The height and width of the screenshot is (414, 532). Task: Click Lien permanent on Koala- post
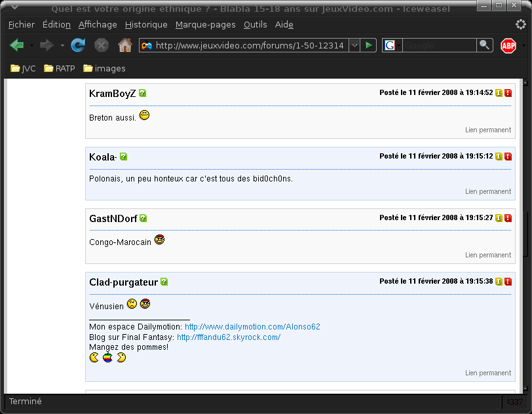488,191
